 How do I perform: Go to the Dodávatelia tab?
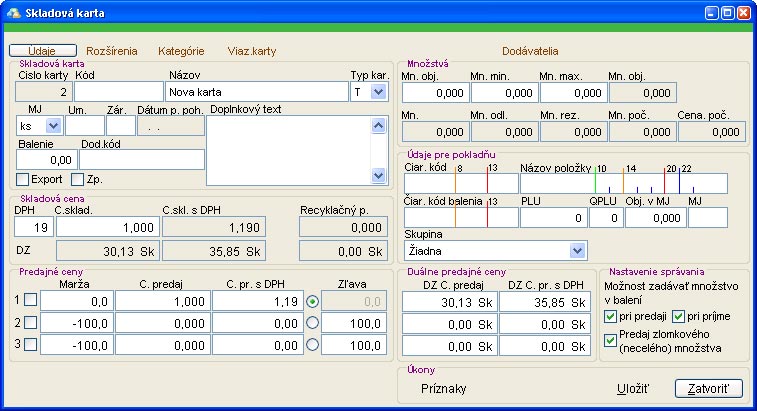[530, 50]
